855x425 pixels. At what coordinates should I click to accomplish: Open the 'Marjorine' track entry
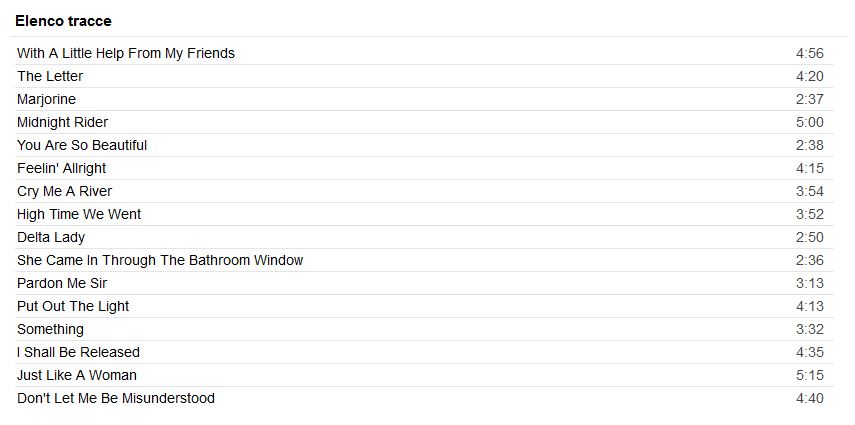[46, 99]
